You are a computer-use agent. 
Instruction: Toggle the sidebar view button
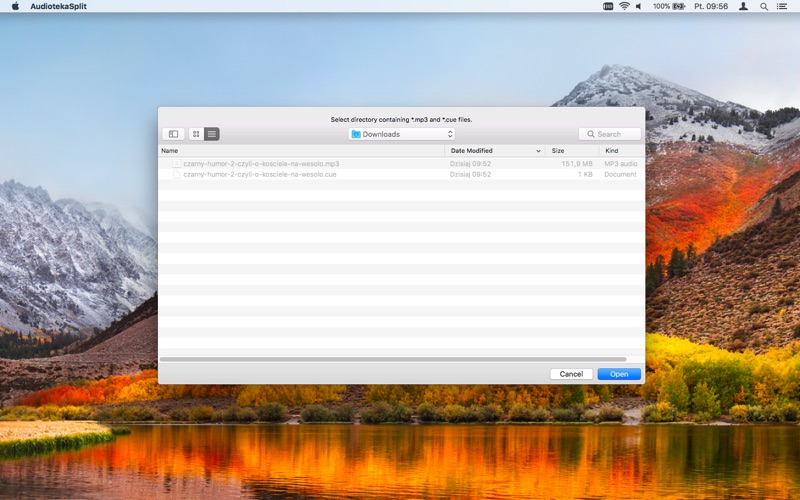(x=173, y=134)
